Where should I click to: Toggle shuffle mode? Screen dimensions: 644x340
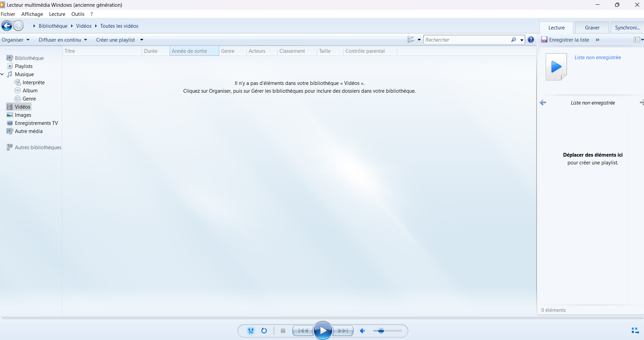(251, 331)
